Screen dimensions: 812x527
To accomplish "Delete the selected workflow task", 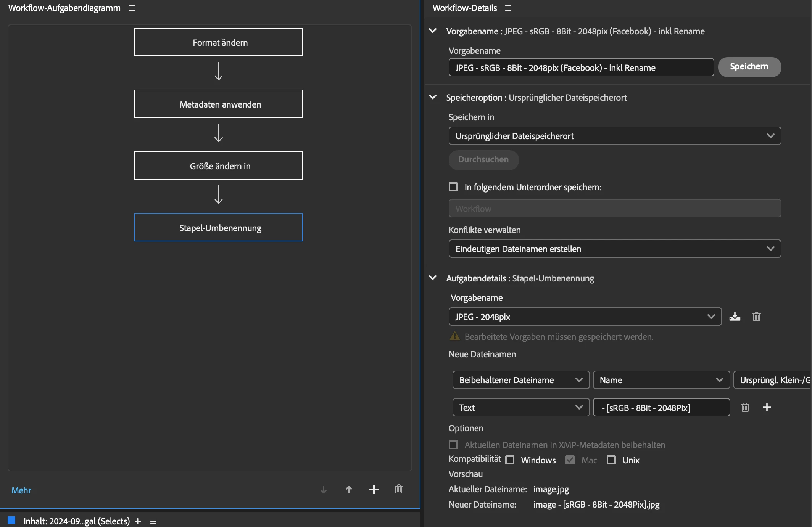I will 398,489.
